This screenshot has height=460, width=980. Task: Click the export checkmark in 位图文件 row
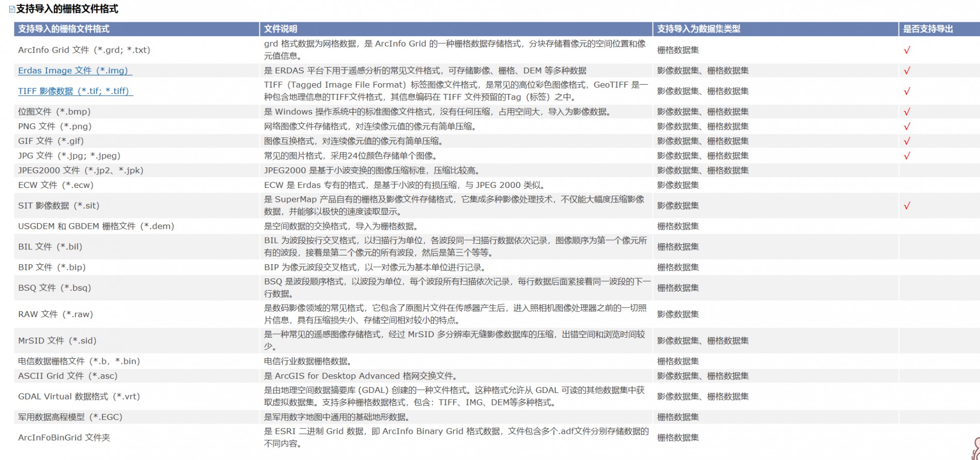tap(907, 112)
